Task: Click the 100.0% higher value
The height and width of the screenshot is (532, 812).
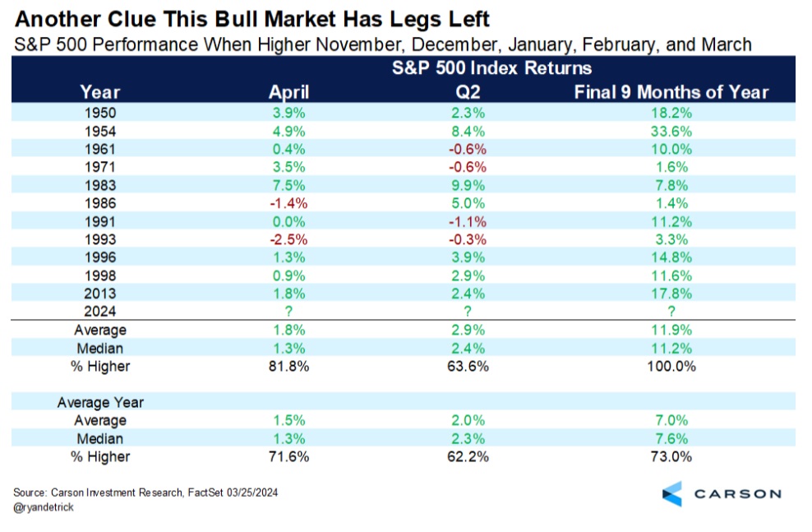Action: (x=671, y=366)
